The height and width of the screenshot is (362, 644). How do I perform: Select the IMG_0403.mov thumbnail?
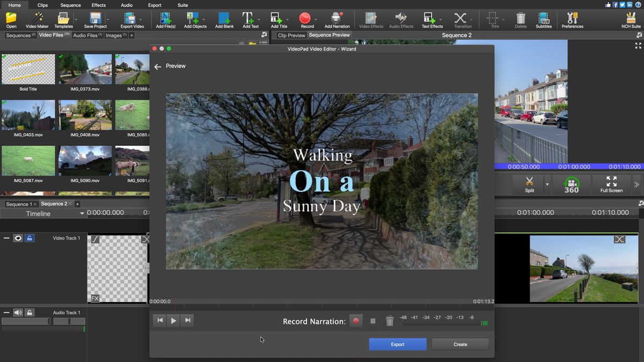pyautogui.click(x=28, y=114)
